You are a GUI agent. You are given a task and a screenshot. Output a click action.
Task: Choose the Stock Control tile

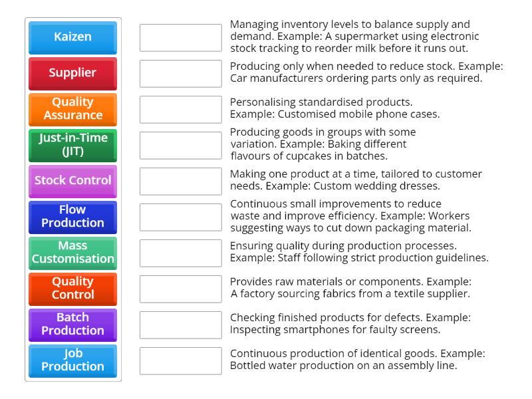[72, 181]
